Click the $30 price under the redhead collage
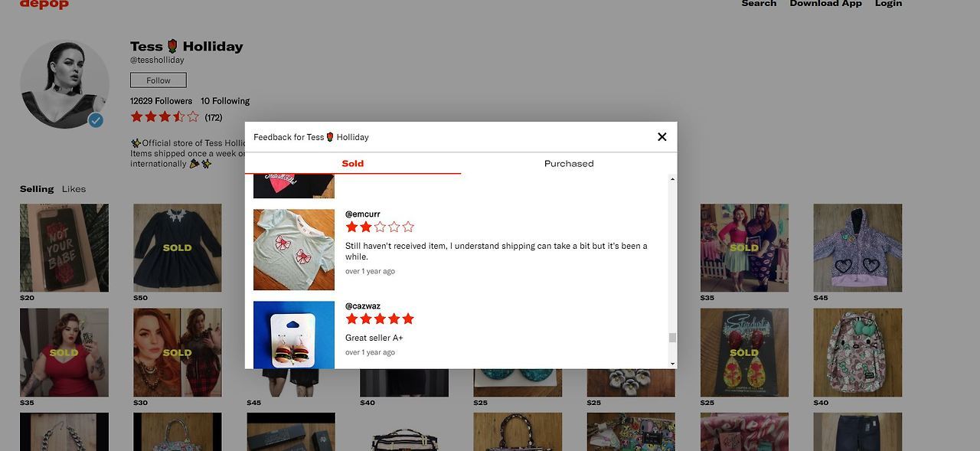Viewport: 980px width, 451px height. (x=140, y=403)
